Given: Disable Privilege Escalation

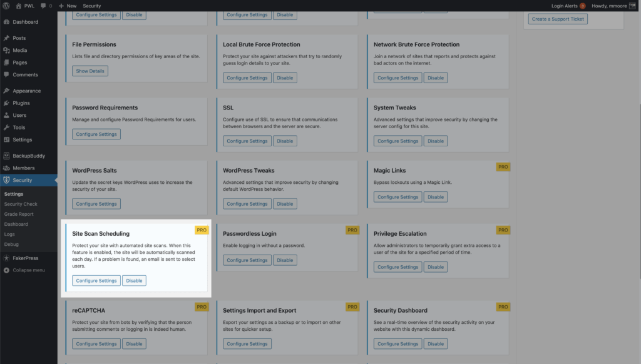Looking at the screenshot, I should point(436,267).
